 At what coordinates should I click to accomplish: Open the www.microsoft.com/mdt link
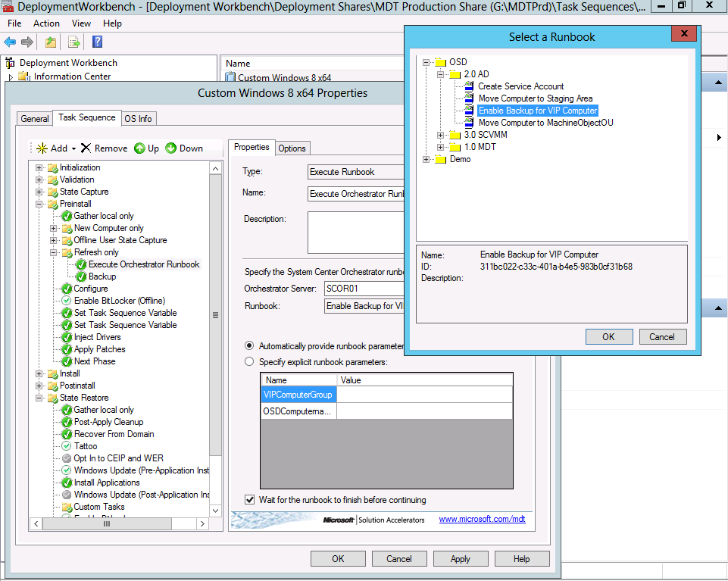pos(482,520)
